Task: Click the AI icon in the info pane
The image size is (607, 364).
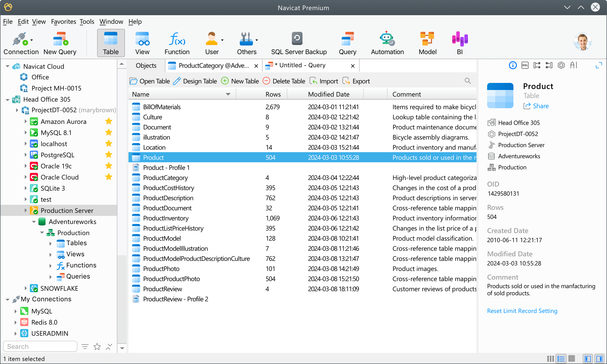Action: pos(573,65)
